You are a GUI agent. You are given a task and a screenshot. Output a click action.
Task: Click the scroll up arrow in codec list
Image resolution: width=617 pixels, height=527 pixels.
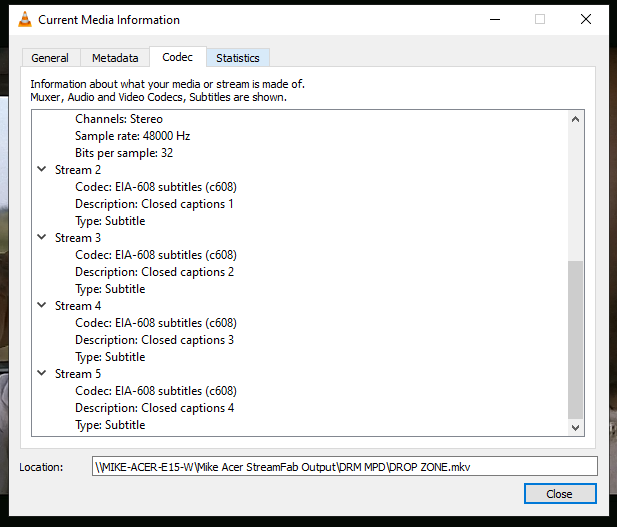click(x=575, y=120)
